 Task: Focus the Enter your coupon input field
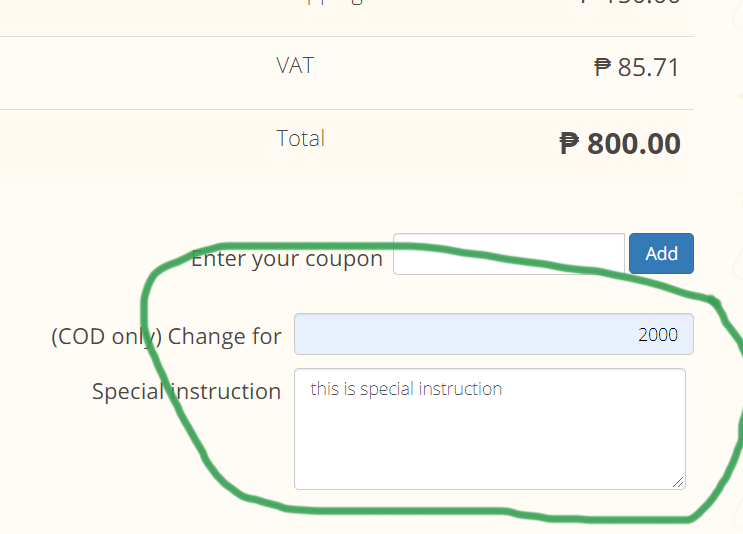click(x=508, y=254)
